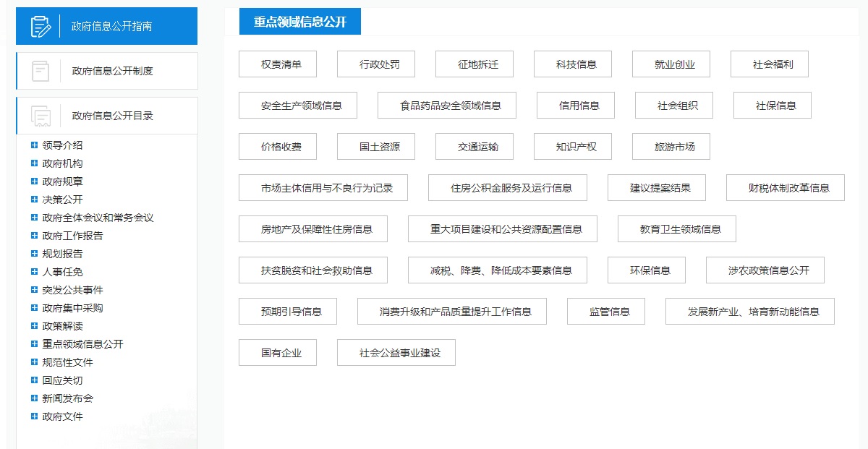868x449 pixels.
Task: Click the 政府信息公开指南 clipboard icon
Action: pos(41,26)
